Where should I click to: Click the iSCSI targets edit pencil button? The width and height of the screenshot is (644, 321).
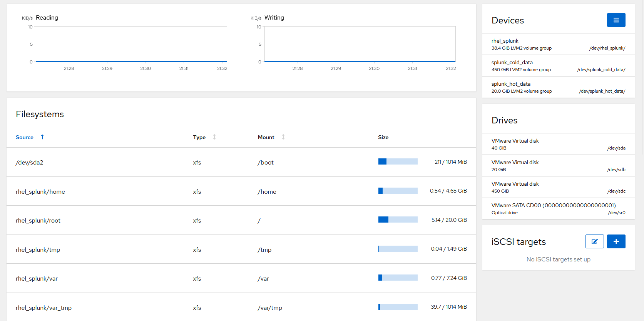point(594,241)
